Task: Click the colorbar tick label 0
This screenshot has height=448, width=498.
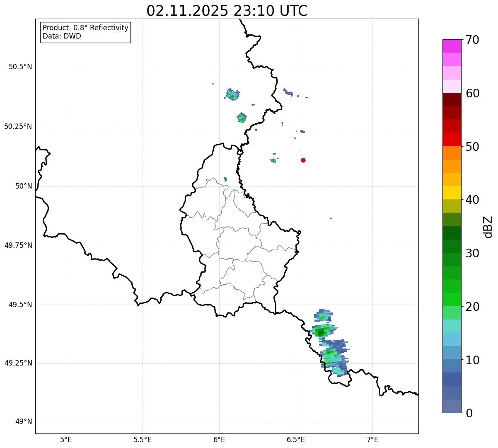Action: pos(469,413)
